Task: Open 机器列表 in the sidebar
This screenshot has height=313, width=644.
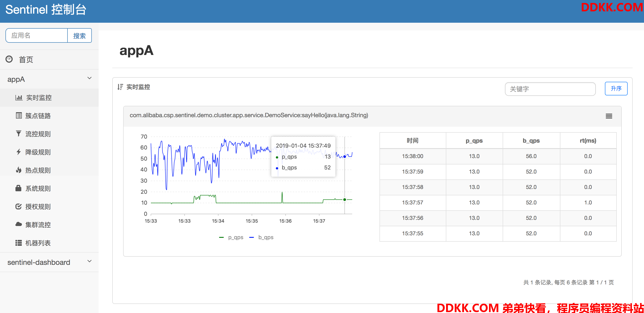Action: (x=49, y=243)
